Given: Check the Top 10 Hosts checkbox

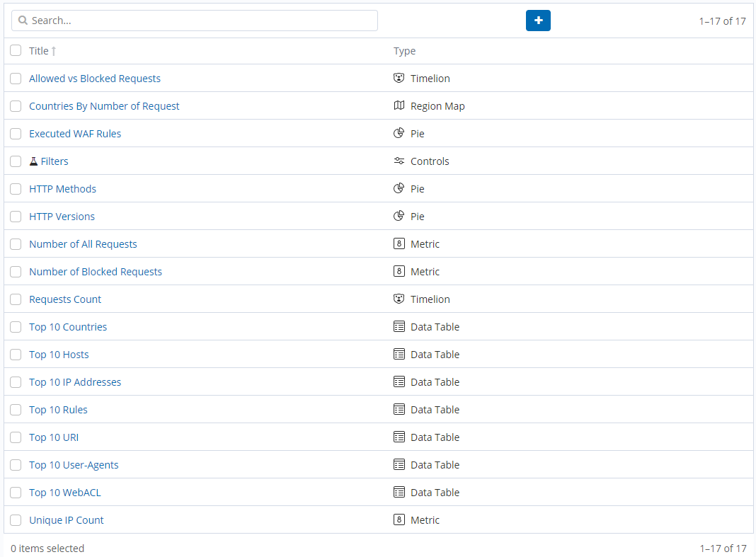Looking at the screenshot, I should 16,355.
